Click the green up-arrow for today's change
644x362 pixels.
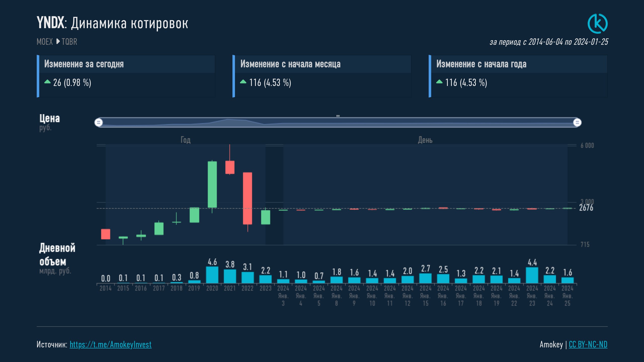(47, 82)
